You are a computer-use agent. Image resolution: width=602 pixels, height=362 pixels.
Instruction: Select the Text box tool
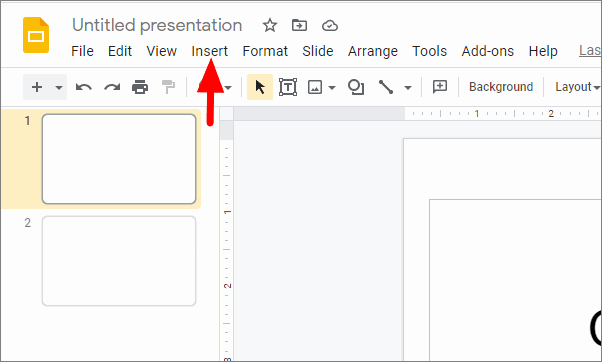point(288,87)
